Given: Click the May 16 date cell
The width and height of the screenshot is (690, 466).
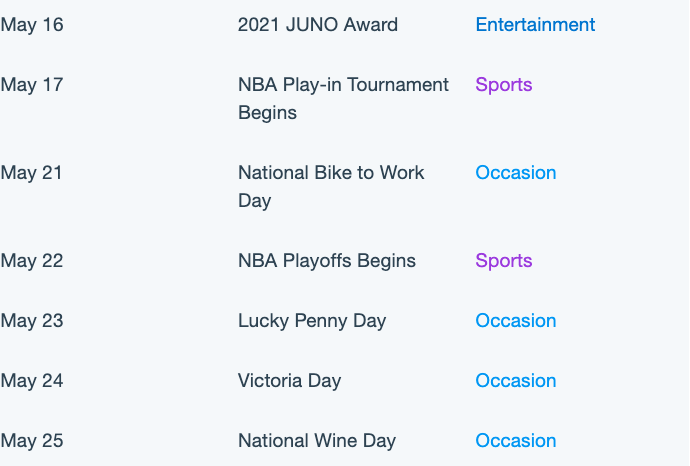Looking at the screenshot, I should [32, 25].
